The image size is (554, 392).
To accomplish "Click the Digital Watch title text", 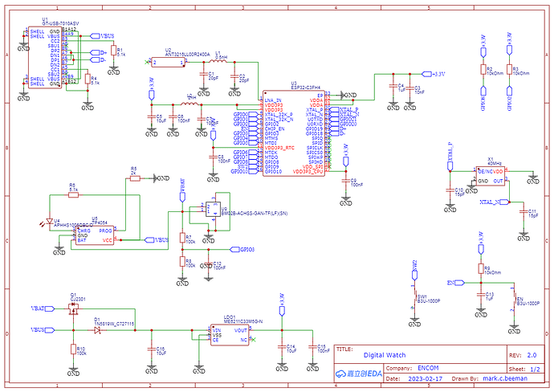I will click(385, 355).
